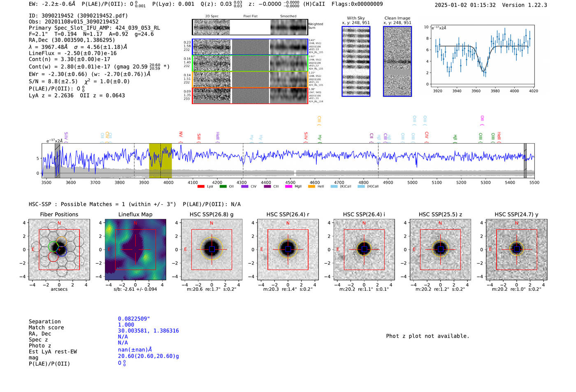The image size is (576, 392).
Task: Click the Fiber Positions panel
Action: tap(59, 249)
